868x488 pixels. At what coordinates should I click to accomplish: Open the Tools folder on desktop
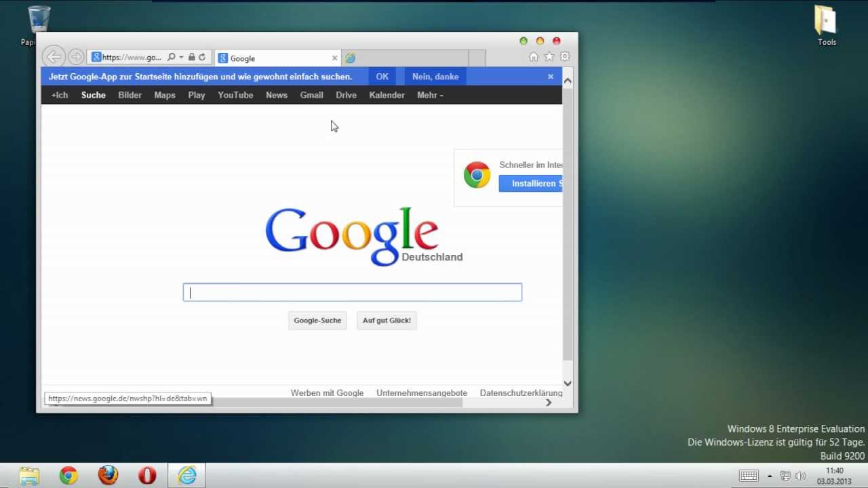tap(827, 26)
